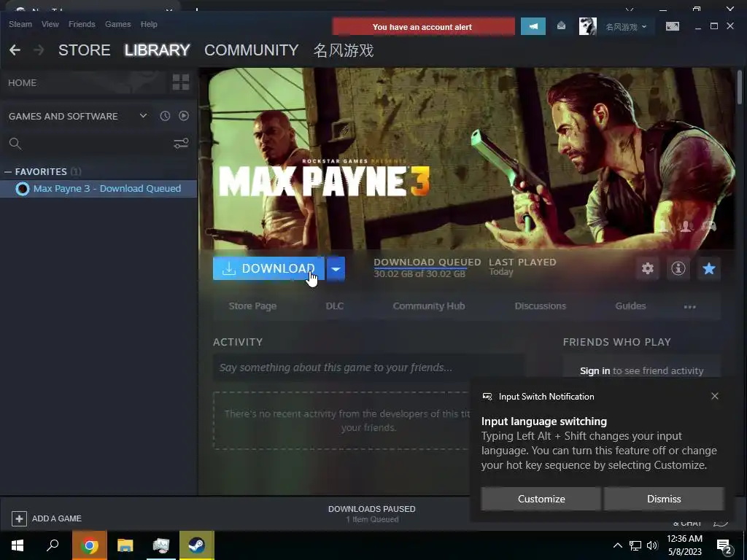Open the View menu
The image size is (747, 560).
pyautogui.click(x=50, y=24)
